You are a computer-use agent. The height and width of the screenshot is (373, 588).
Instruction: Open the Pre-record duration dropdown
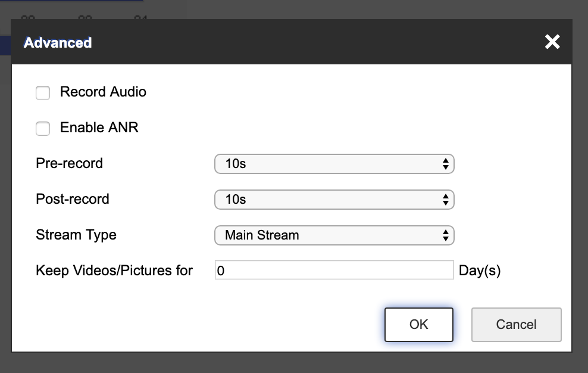click(x=333, y=164)
